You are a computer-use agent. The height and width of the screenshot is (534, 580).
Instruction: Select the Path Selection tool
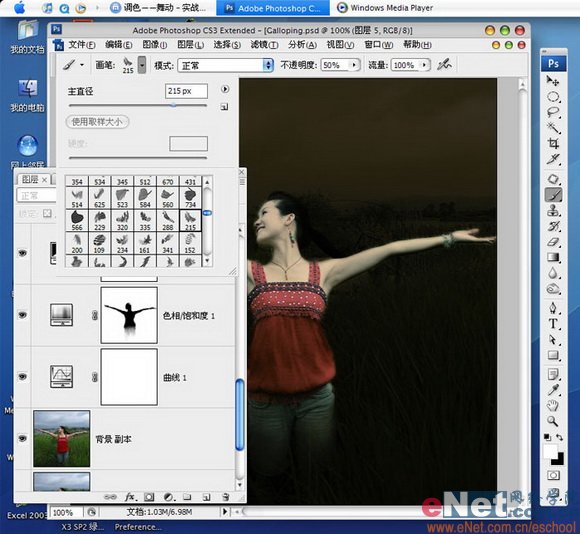coord(553,339)
